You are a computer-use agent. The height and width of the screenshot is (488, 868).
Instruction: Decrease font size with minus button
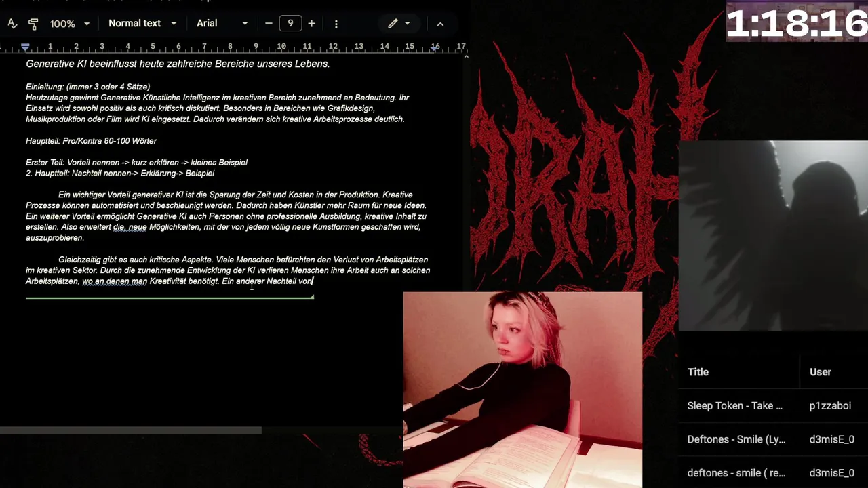tap(269, 23)
